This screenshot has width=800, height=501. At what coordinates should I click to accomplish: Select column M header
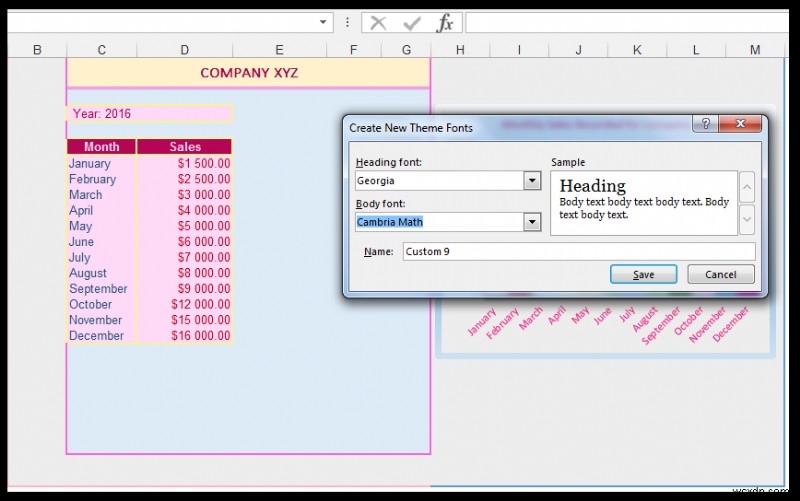tap(755, 49)
